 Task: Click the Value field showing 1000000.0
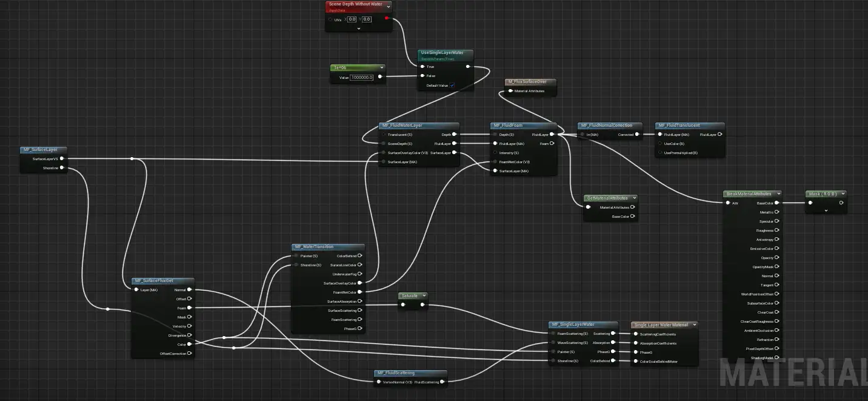coord(362,77)
